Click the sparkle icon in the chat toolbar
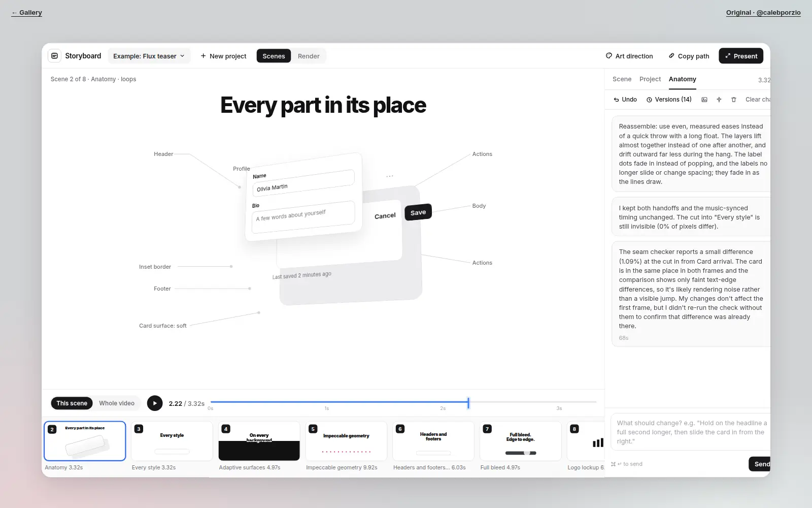 tap(719, 100)
